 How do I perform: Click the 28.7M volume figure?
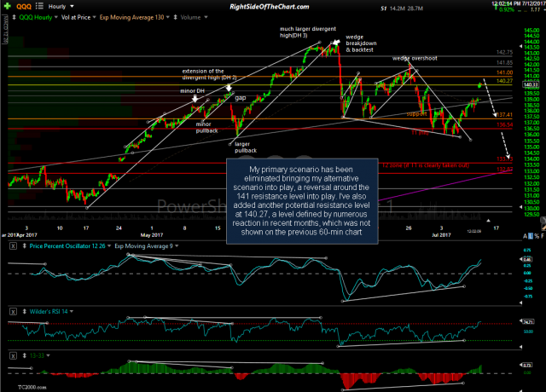point(415,9)
